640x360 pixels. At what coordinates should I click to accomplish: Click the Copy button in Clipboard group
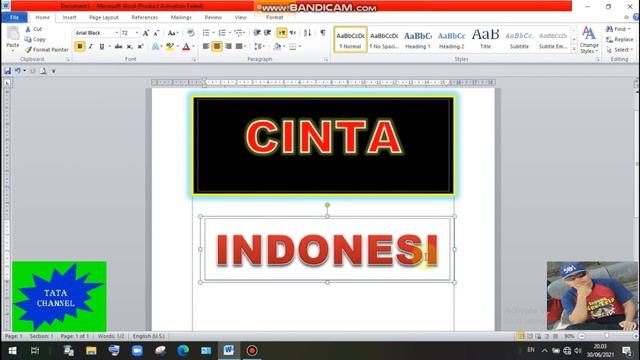[x=35, y=39]
